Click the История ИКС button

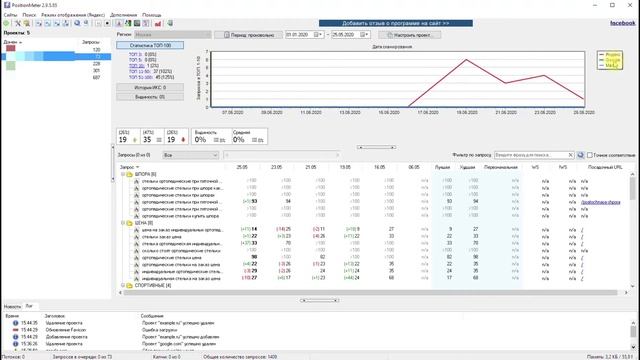pyautogui.click(x=150, y=87)
